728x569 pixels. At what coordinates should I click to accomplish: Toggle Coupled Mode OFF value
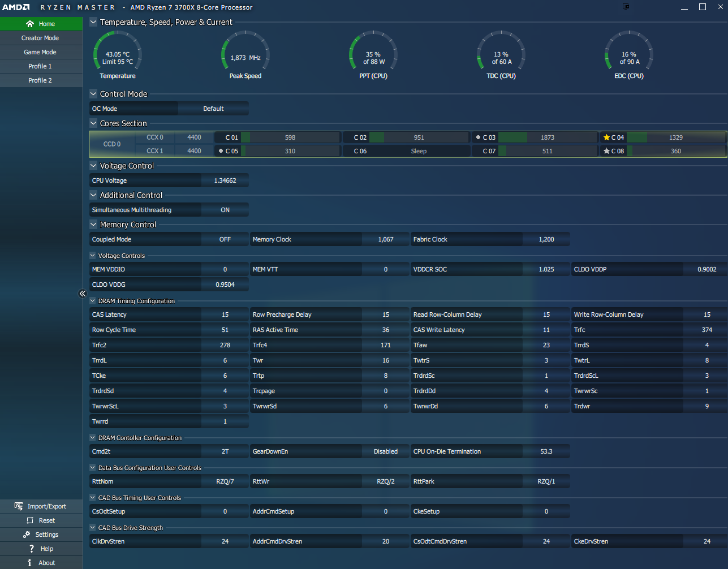pos(225,239)
